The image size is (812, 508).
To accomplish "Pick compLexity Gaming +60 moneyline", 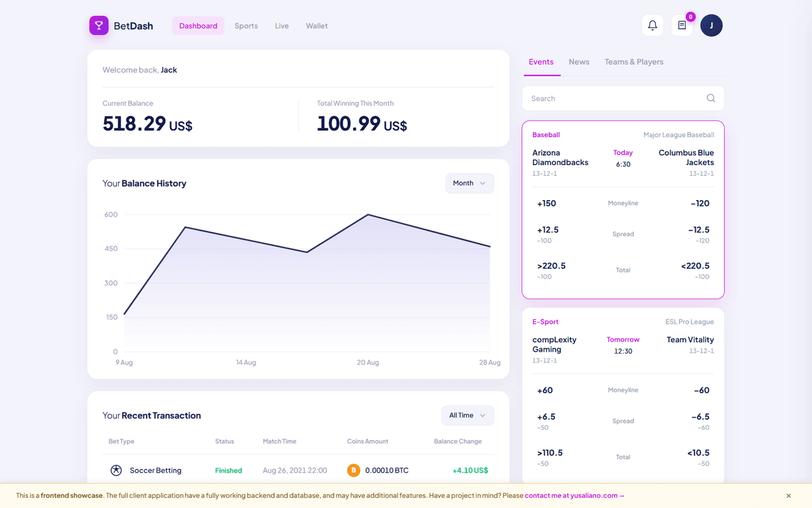I will pos(545,391).
